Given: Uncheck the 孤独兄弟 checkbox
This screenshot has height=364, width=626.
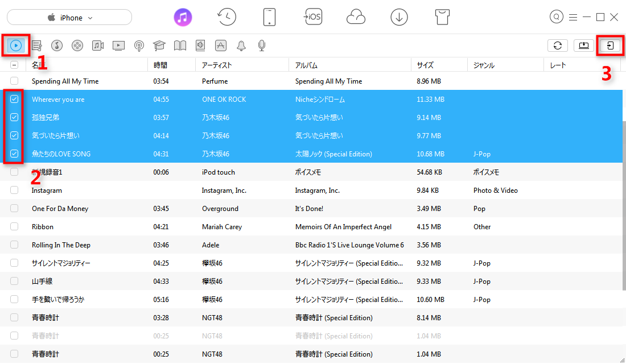Looking at the screenshot, I should (x=14, y=117).
